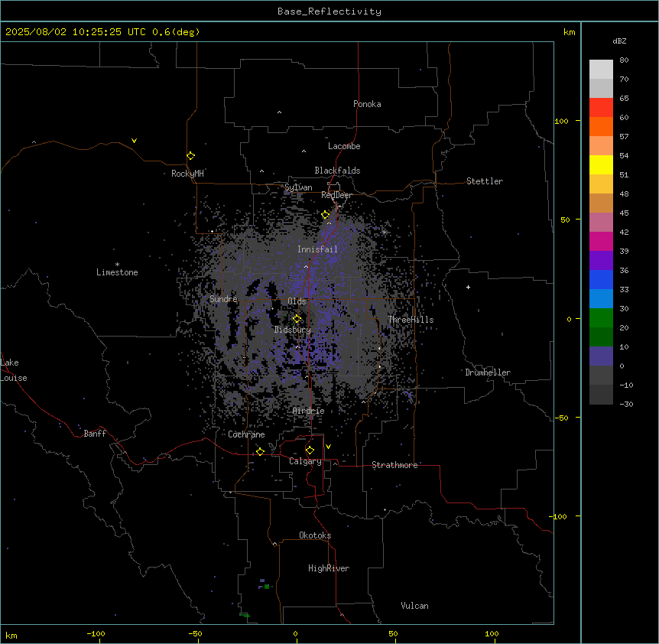Click the yellow diamond marker above RockyMH
The image size is (659, 644).
point(190,156)
